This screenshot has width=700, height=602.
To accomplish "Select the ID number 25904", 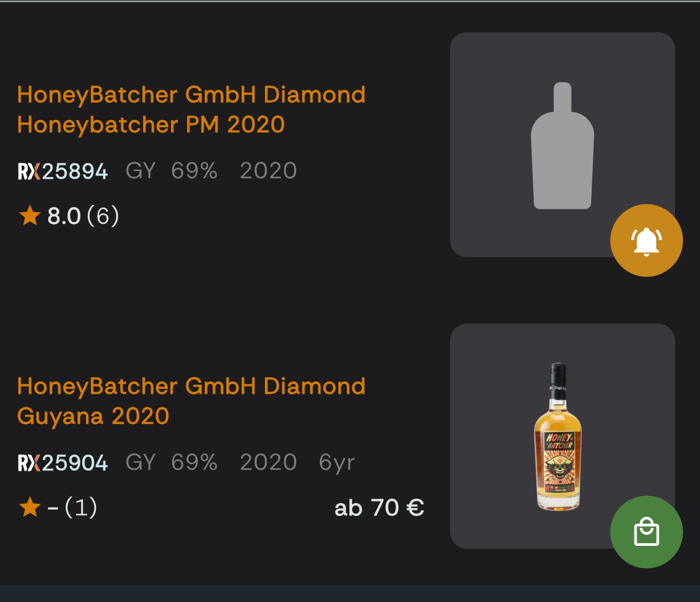I will click(x=74, y=463).
